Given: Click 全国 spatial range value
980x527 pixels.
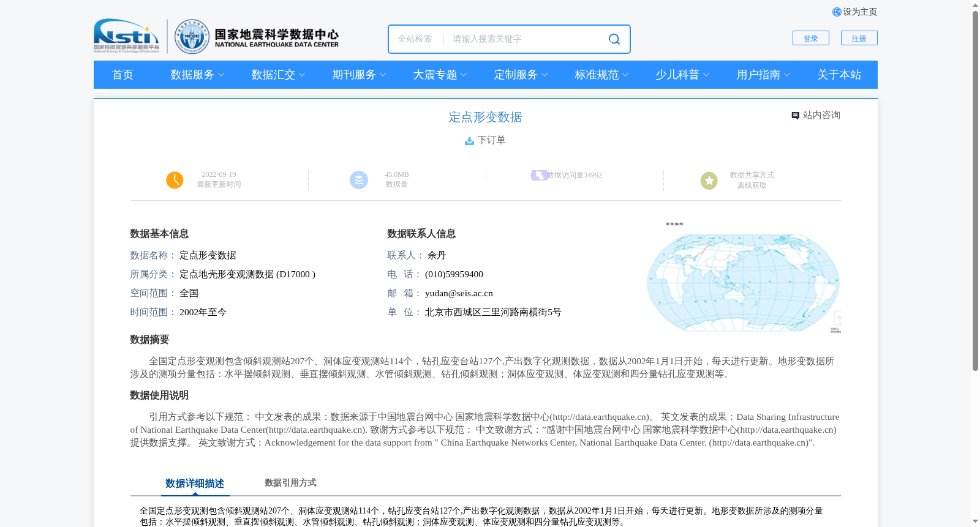Looking at the screenshot, I should click(x=189, y=293).
